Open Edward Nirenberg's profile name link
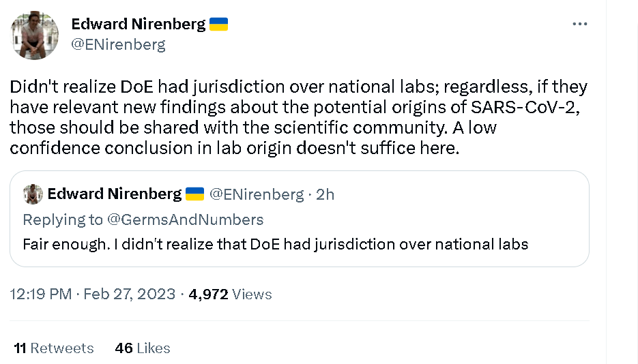The height and width of the screenshot is (364, 638). click(x=139, y=24)
